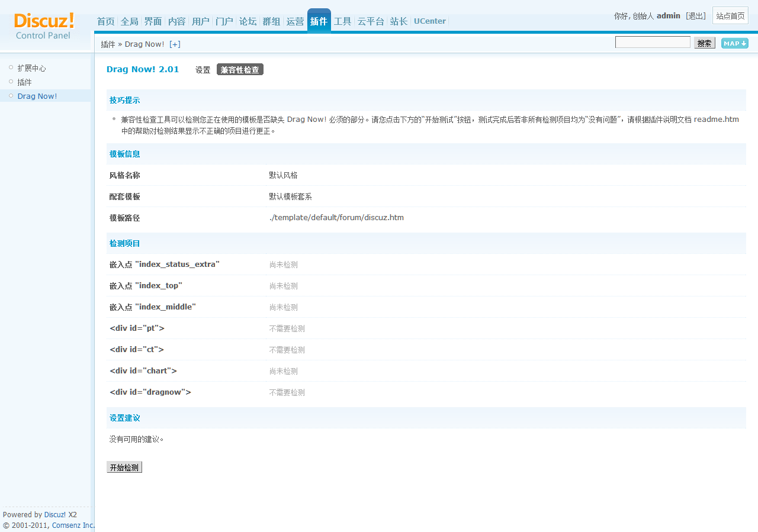Click the Discuz! link in footer
Screen dimensions: 758x532
[55, 515]
